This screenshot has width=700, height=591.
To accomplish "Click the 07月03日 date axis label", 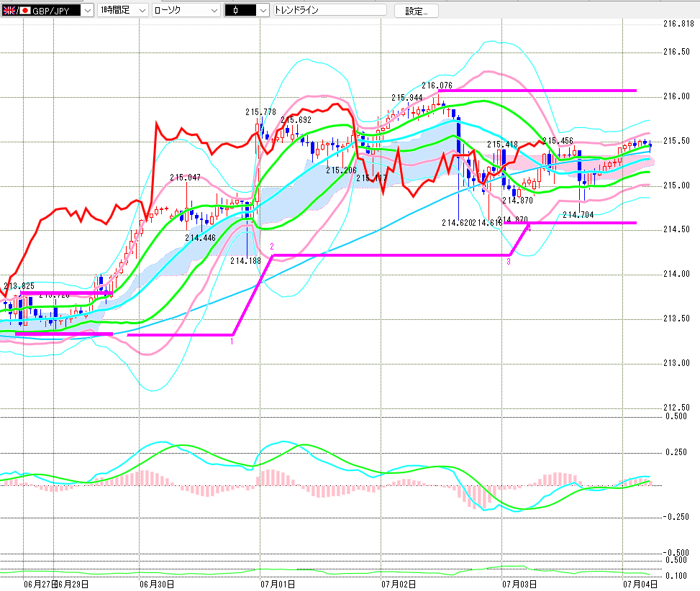I will click(519, 585).
